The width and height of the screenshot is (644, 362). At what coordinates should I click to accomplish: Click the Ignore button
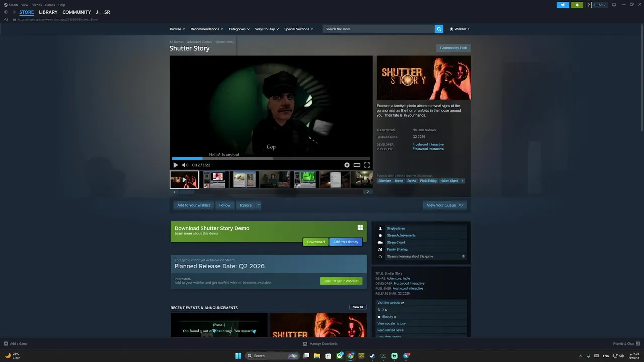[x=246, y=205]
